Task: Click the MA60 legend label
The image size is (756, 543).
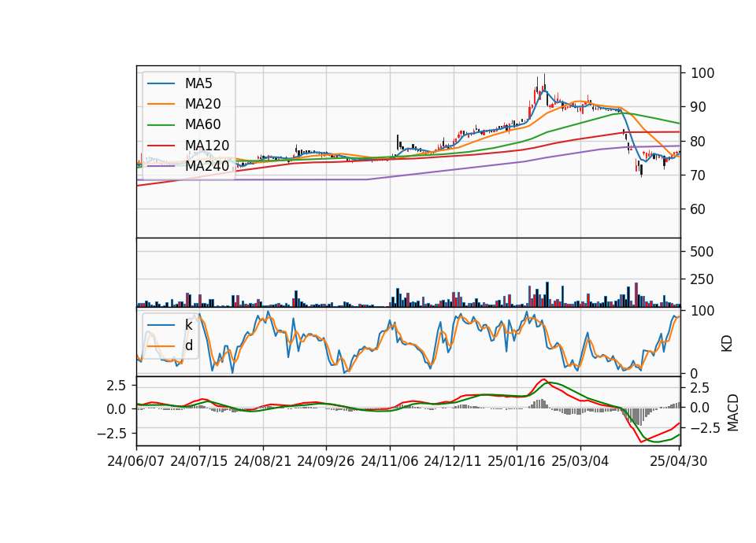Action: click(203, 124)
